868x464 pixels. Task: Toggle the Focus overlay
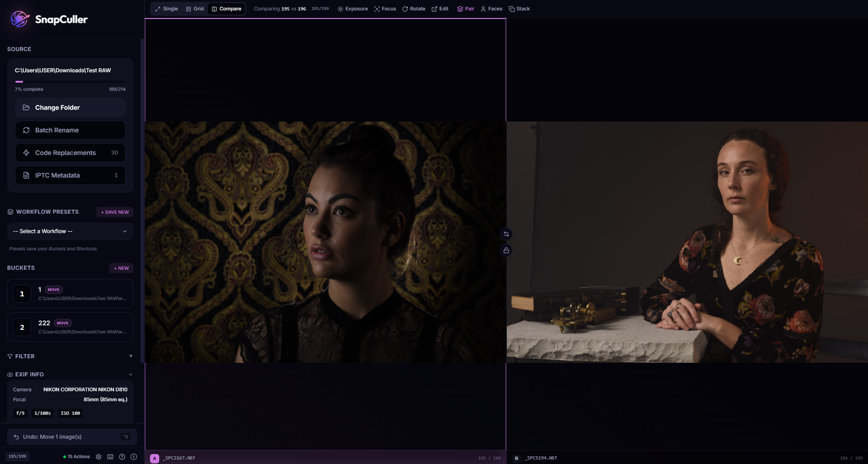click(x=385, y=9)
